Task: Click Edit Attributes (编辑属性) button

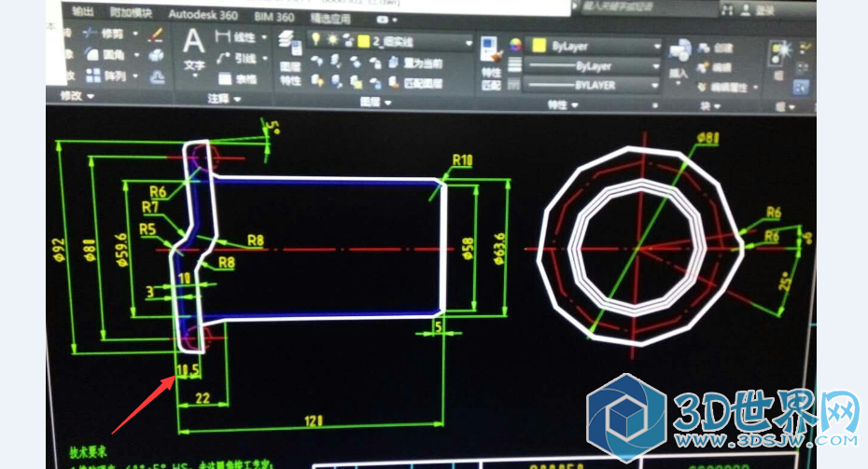Action: click(724, 88)
